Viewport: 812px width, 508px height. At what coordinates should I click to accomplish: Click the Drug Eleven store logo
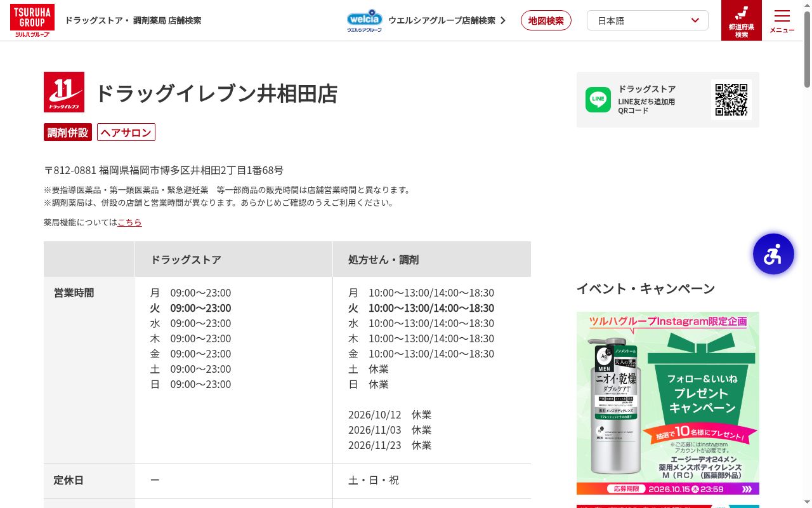click(64, 92)
